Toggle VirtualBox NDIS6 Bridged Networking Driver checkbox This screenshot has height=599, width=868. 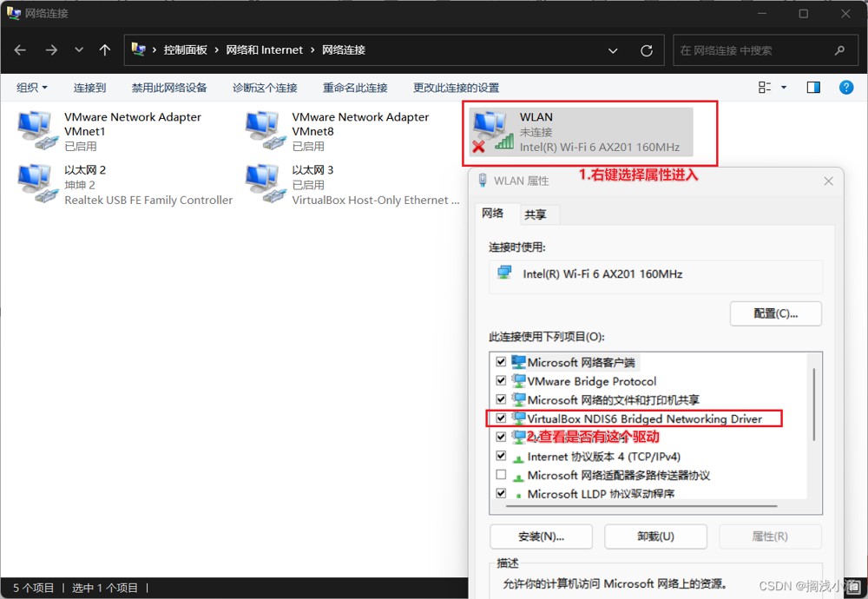coord(501,418)
